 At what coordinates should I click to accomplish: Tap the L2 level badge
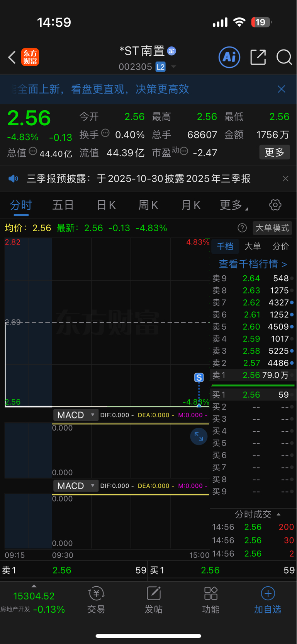pyautogui.click(x=161, y=67)
